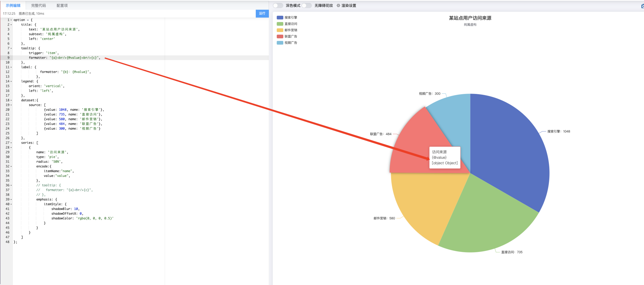This screenshot has width=644, height=285.
Task: Click the '直接访问: 735' chart label
Action: [x=512, y=252]
